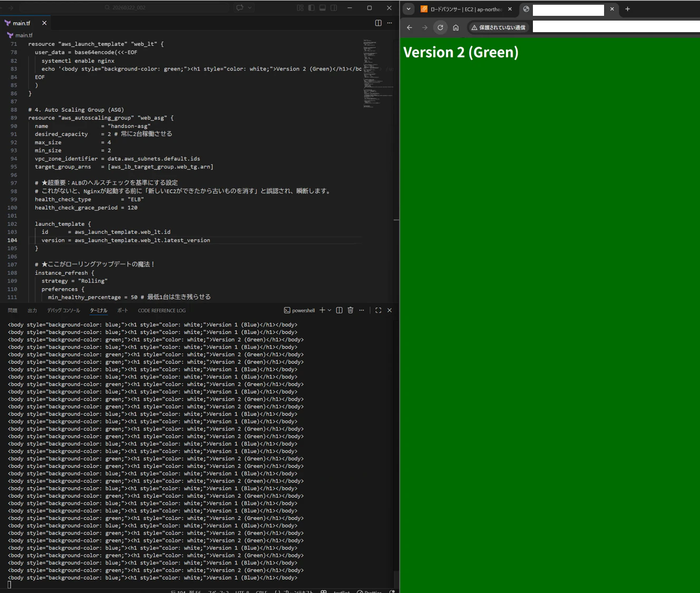The width and height of the screenshot is (700, 593).
Task: Minimize the VS Code window
Action: (350, 8)
